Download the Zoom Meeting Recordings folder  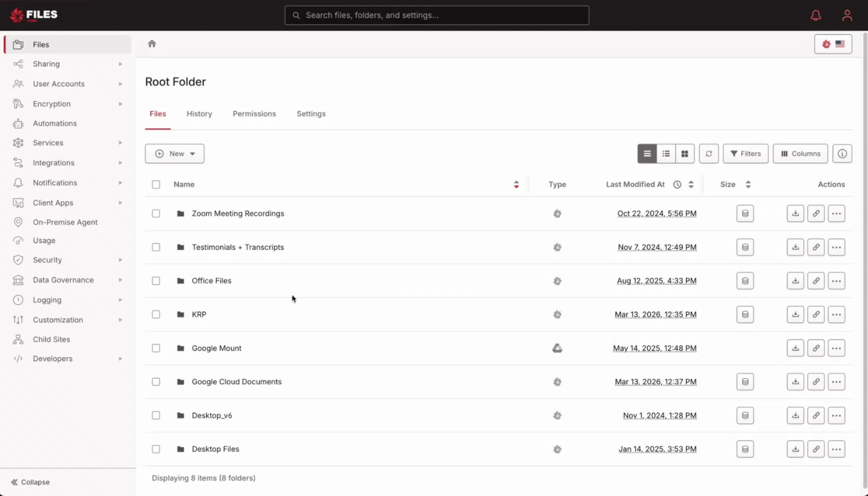795,213
